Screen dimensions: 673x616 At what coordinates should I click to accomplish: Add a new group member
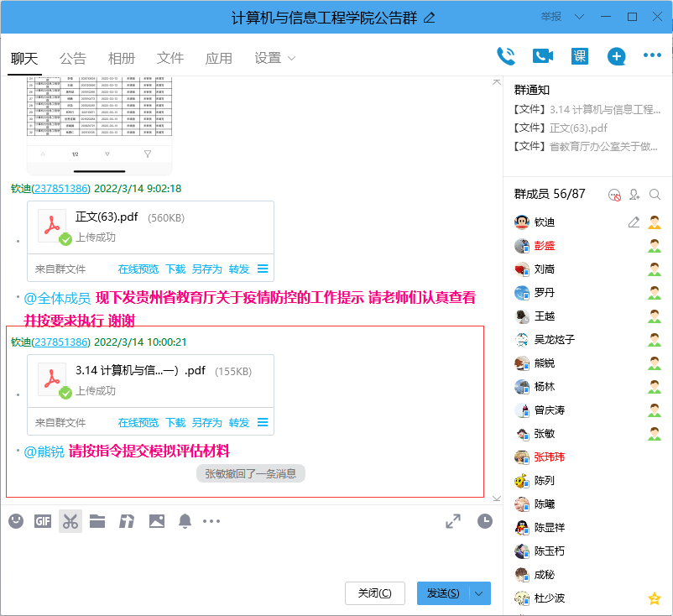(x=634, y=194)
